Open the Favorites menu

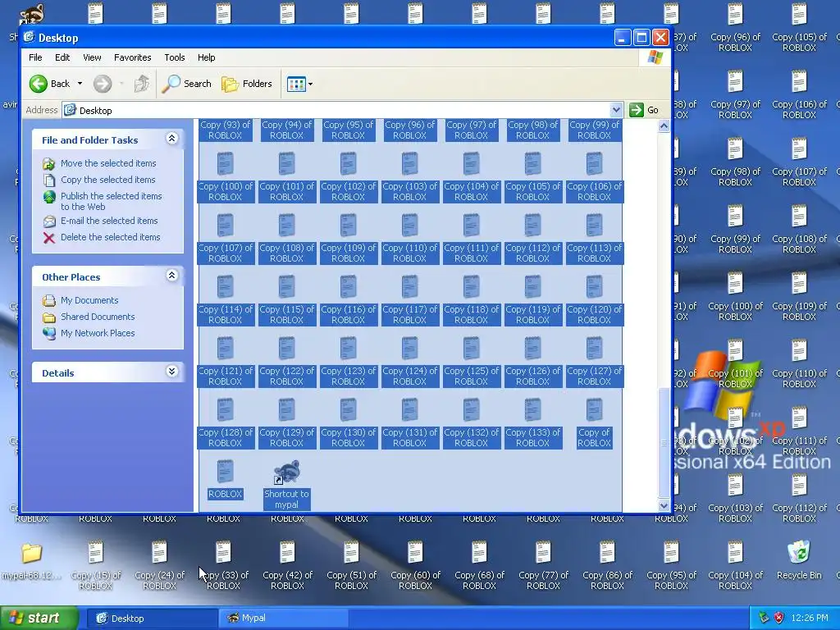132,57
